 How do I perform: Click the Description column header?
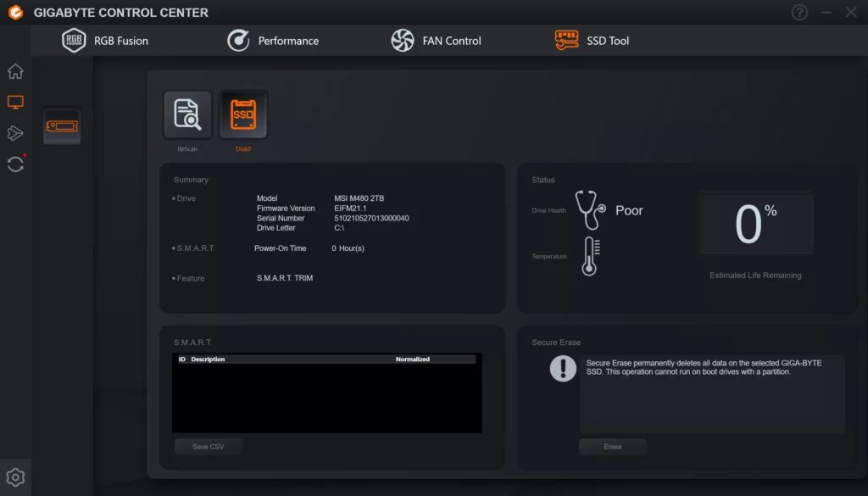(208, 359)
